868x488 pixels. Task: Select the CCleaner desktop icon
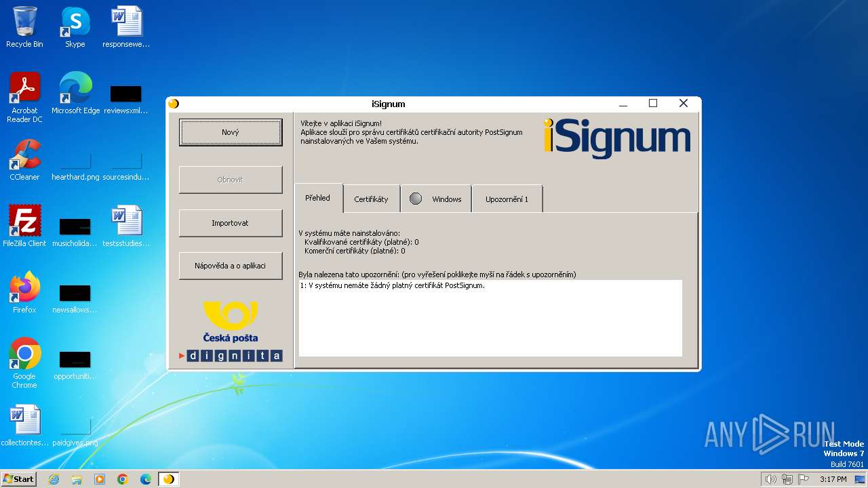click(x=24, y=160)
